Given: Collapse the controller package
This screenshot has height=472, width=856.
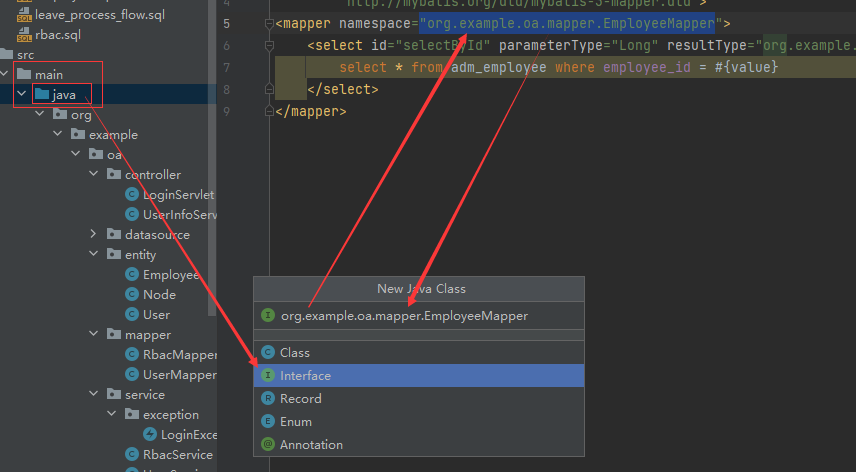Looking at the screenshot, I should [x=94, y=175].
